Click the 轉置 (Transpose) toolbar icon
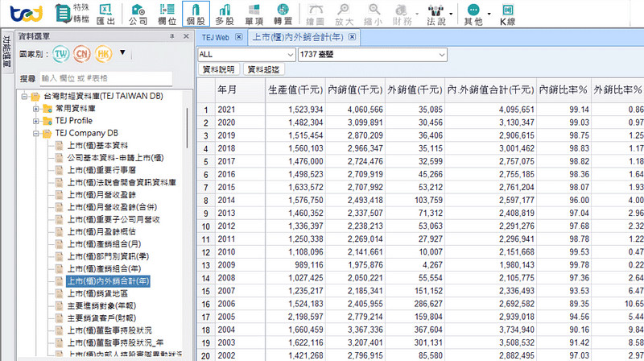 pyautogui.click(x=283, y=14)
